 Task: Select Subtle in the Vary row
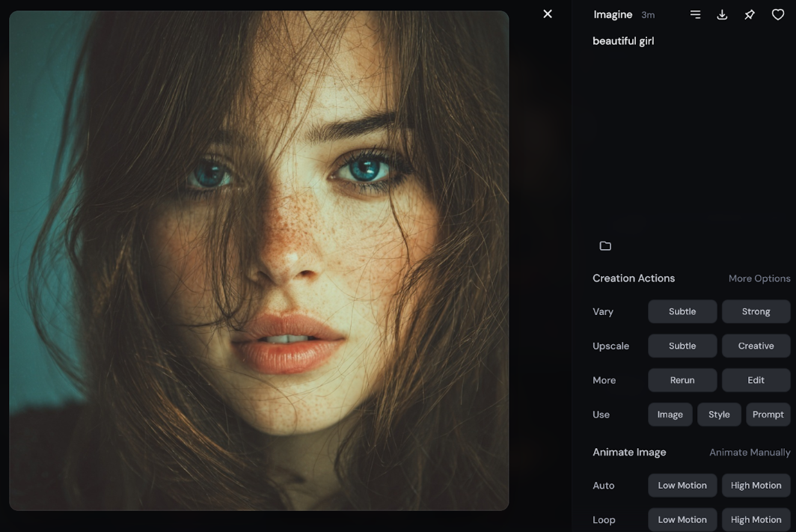coord(682,311)
